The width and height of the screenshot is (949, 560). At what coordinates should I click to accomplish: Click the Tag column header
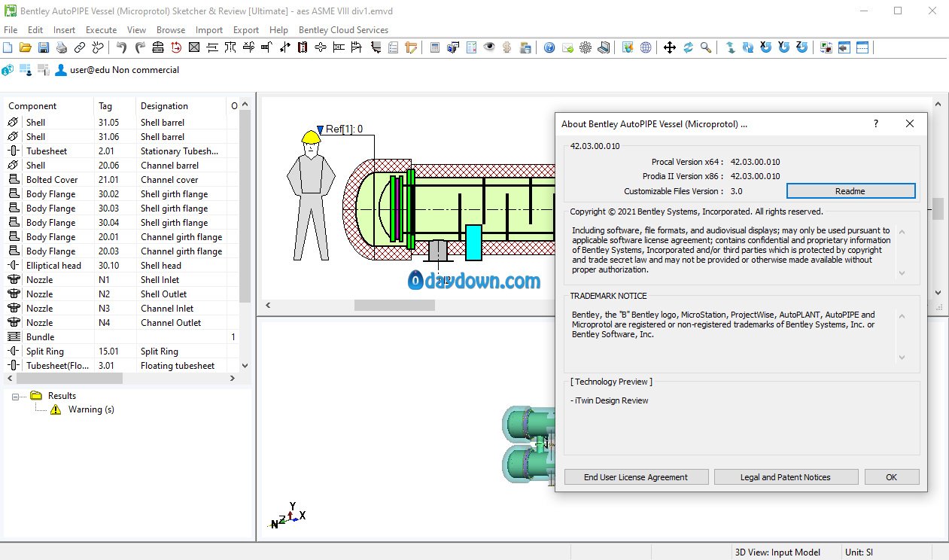115,106
